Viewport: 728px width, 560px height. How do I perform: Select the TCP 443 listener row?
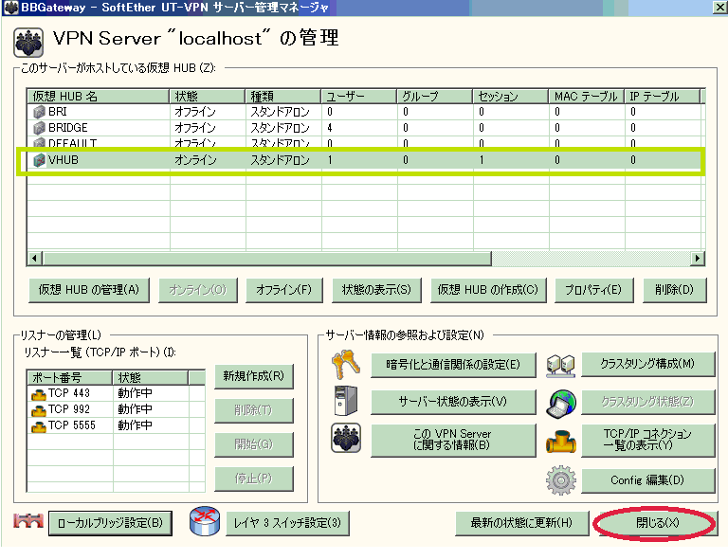[x=116, y=393]
